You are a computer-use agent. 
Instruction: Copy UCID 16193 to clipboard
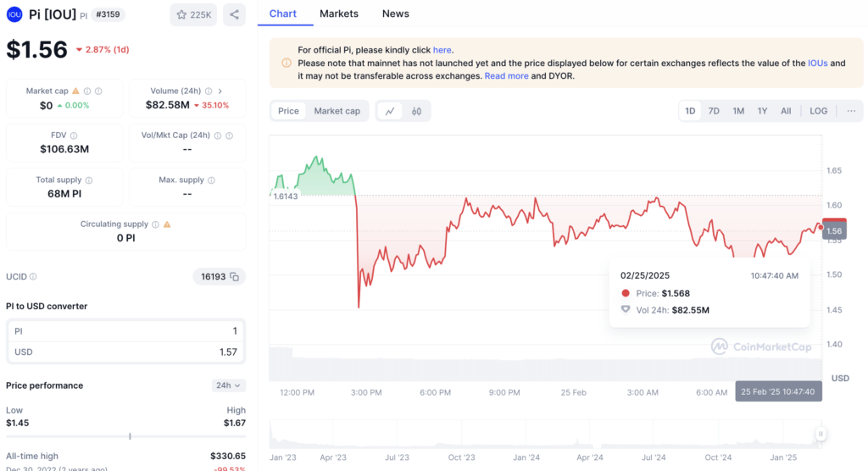coord(234,277)
